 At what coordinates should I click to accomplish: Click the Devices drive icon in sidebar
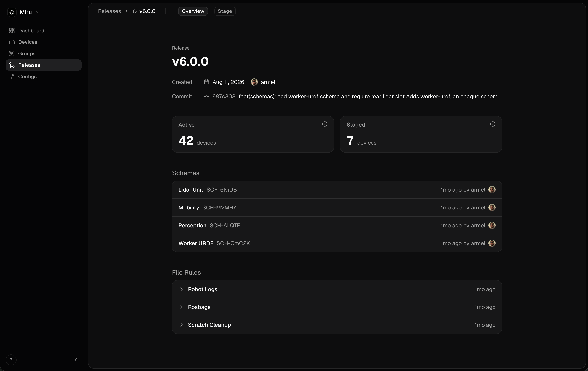click(x=12, y=42)
